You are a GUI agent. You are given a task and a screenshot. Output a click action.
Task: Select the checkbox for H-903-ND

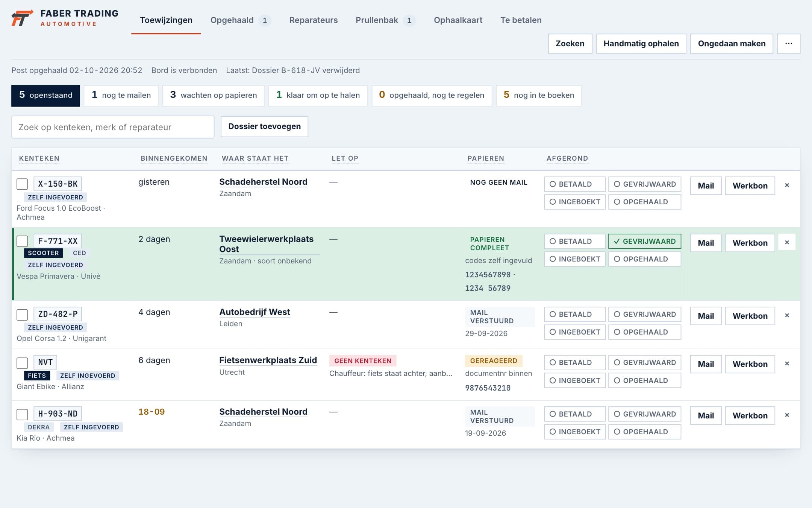tap(22, 414)
